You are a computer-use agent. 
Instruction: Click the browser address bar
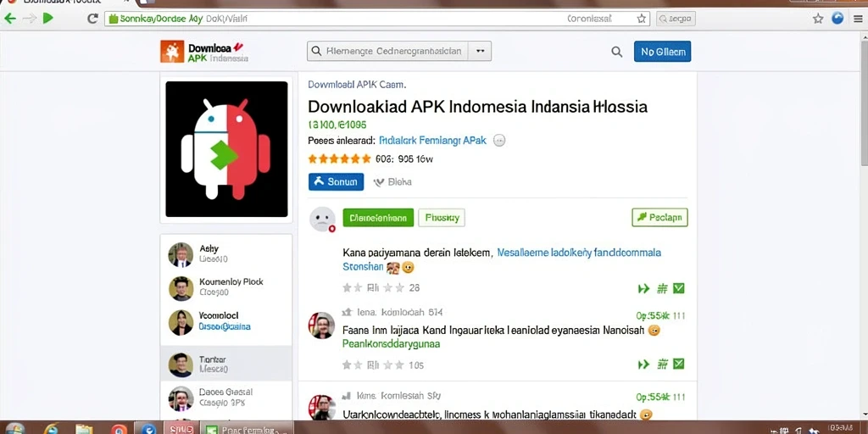pyautogui.click(x=377, y=19)
